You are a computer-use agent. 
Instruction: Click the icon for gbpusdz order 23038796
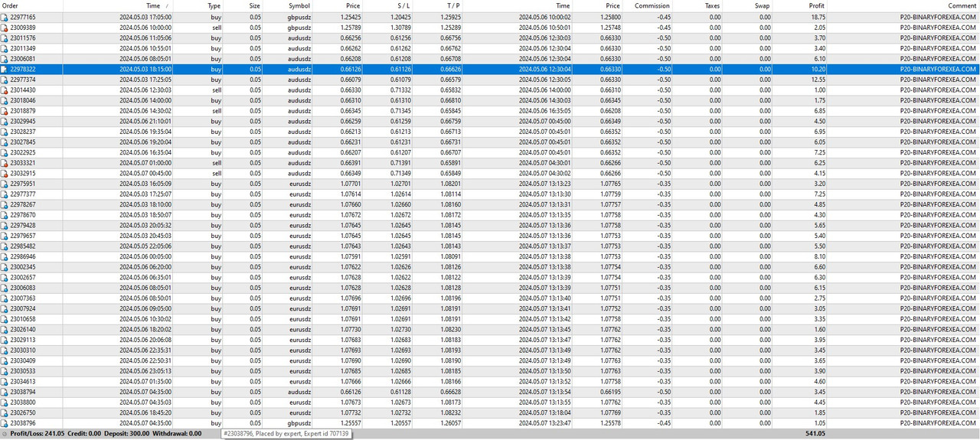(x=5, y=423)
